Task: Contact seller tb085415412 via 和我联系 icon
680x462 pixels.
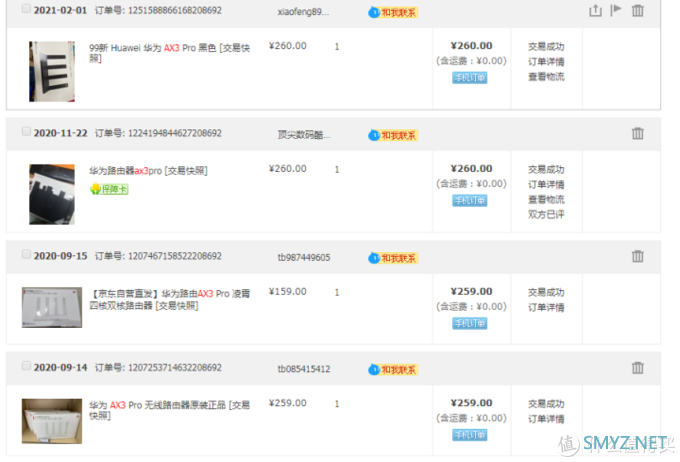Action: pyautogui.click(x=393, y=370)
